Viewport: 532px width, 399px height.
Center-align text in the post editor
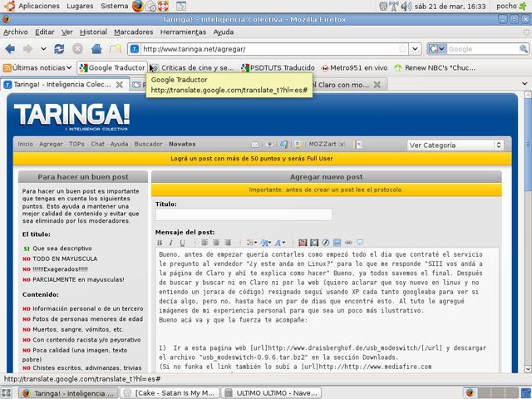click(x=216, y=242)
